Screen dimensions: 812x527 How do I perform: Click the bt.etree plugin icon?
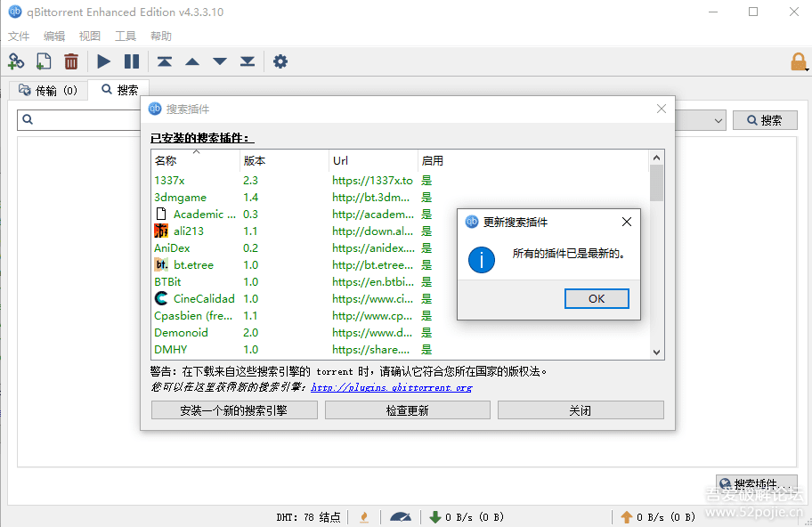tap(161, 264)
